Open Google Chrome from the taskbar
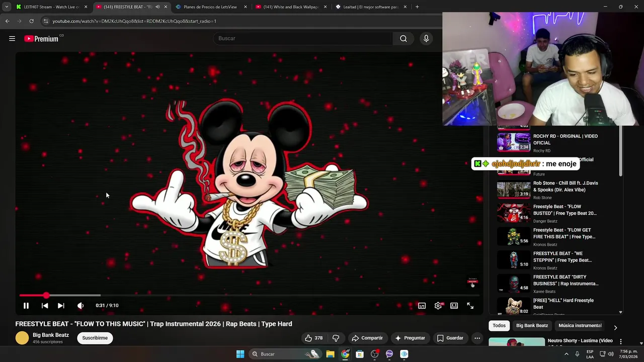 click(345, 354)
